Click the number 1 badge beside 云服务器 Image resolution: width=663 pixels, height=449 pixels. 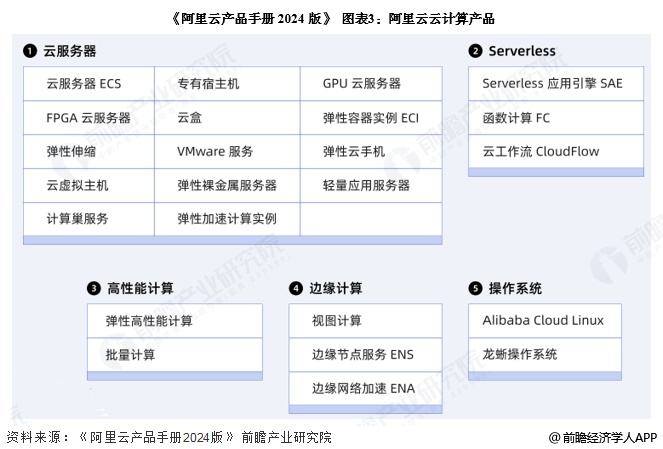(x=30, y=51)
